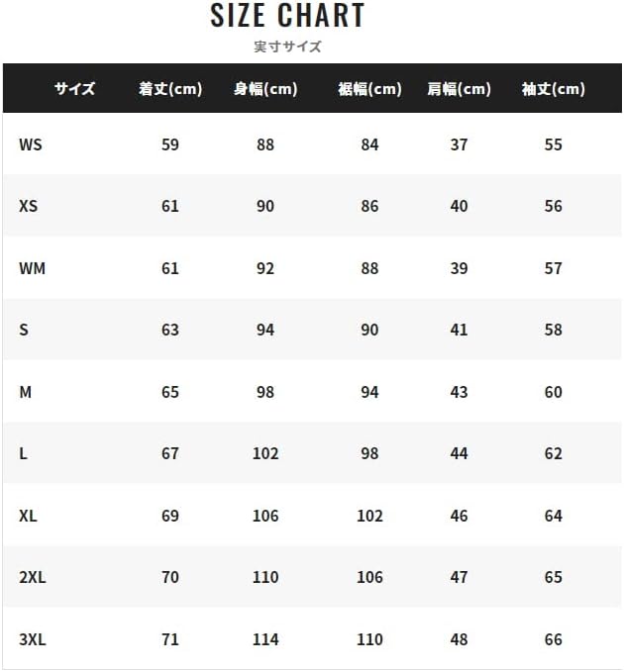Click the 着丈 value 59 in WS row
This screenshot has height=672, width=624.
pos(170,144)
